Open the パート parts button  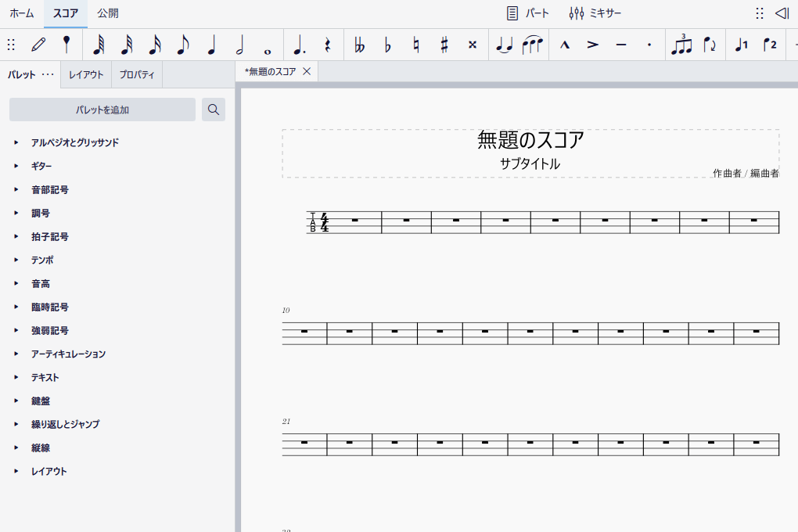[527, 13]
